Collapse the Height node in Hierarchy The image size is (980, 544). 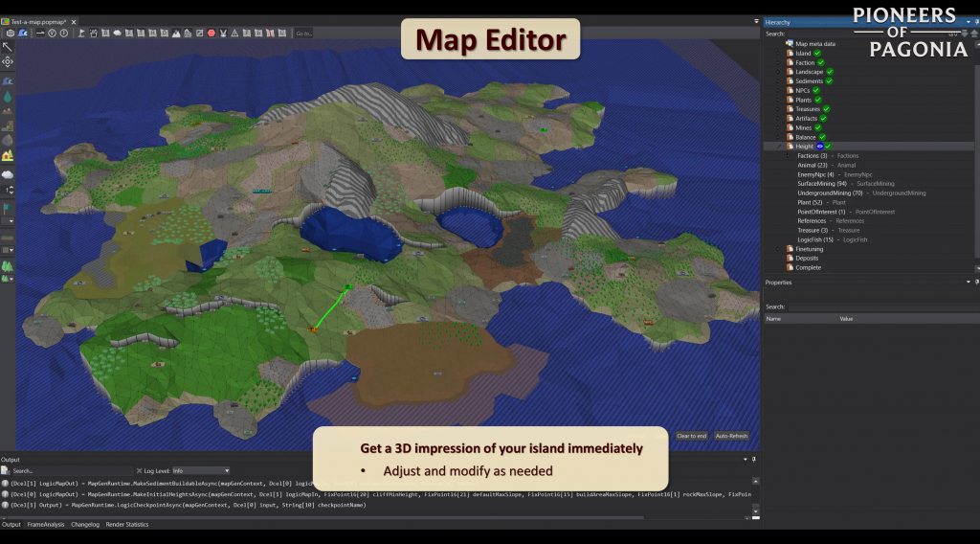click(781, 147)
